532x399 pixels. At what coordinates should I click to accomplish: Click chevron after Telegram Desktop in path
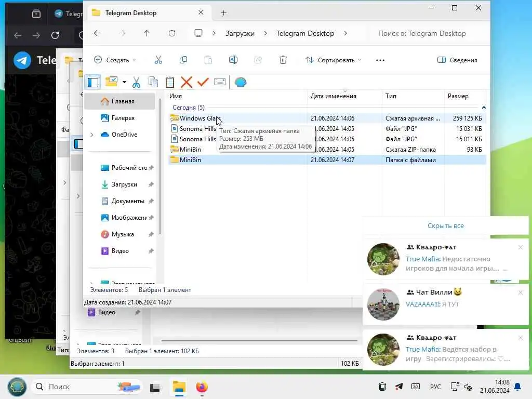pyautogui.click(x=345, y=33)
